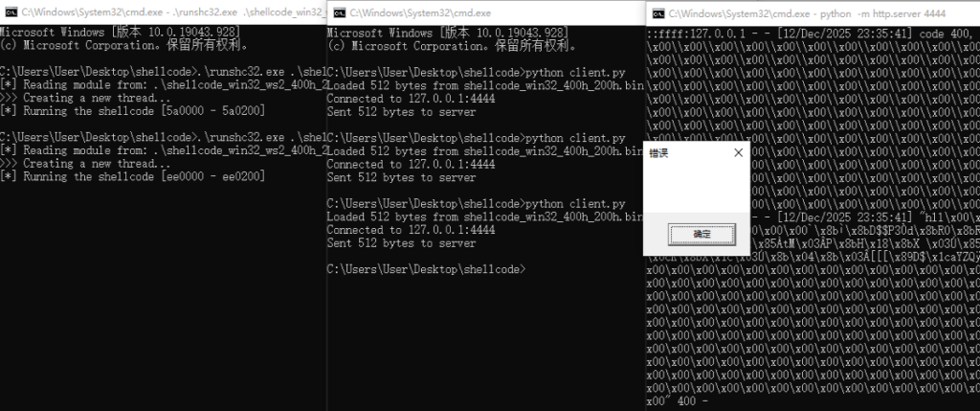980x411 pixels.
Task: Close the 错误 dialog with its X button
Action: coord(737,152)
